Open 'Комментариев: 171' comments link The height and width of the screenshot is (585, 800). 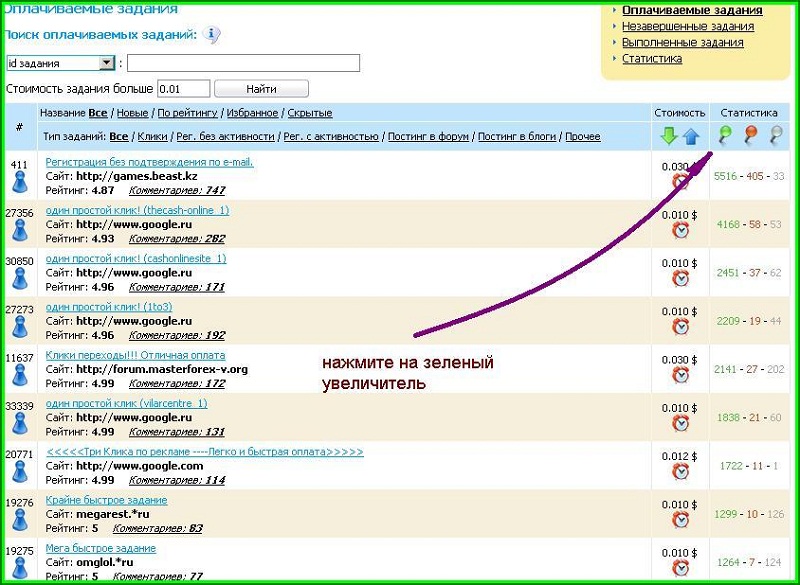point(177,287)
